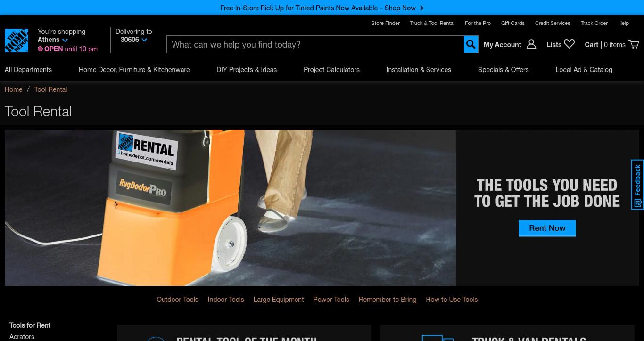644x341 pixels.
Task: Click How to Use Tools link
Action: 452,300
